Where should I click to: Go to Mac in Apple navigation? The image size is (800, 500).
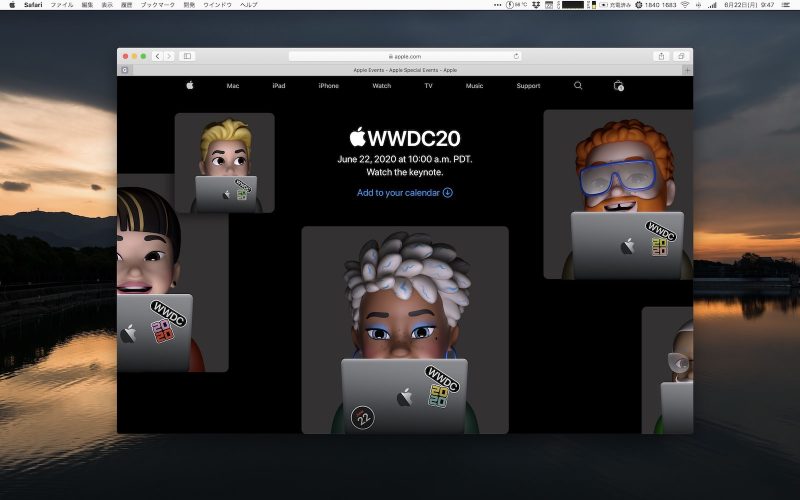233,86
